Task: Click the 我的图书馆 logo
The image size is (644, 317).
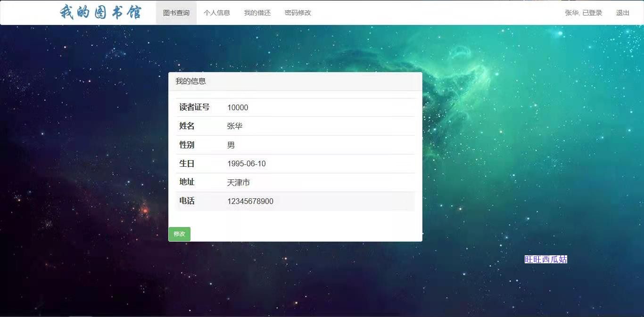Action: click(x=100, y=12)
